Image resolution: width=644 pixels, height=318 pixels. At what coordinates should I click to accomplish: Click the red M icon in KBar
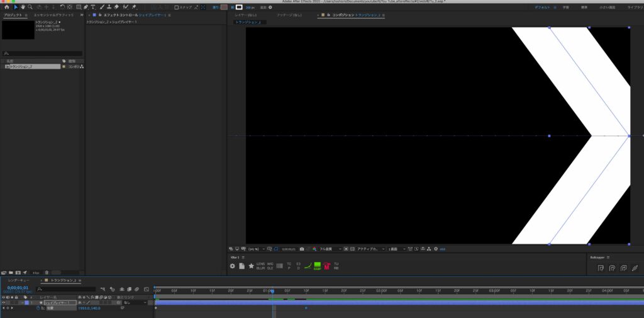coord(327,266)
